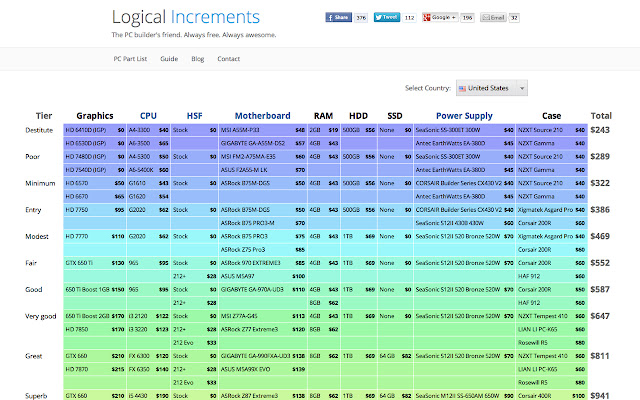Click the Case column header
The image size is (640, 400).
click(551, 116)
